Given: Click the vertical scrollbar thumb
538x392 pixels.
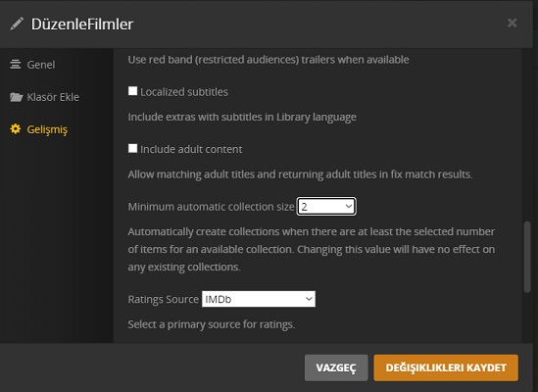Looking at the screenshot, I should point(527,257).
